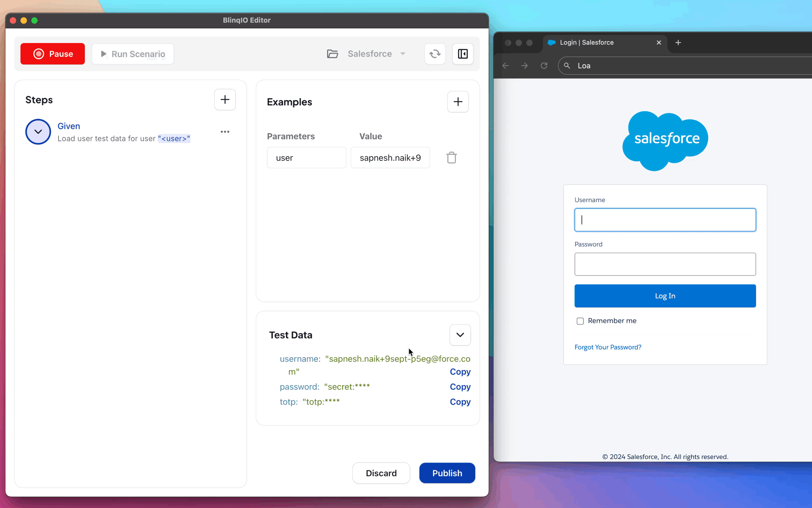Enable the Remember me checkbox

coord(580,321)
